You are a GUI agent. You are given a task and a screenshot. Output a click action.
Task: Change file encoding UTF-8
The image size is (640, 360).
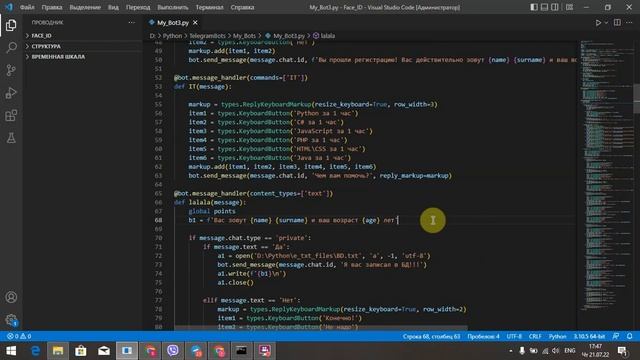[x=514, y=336]
